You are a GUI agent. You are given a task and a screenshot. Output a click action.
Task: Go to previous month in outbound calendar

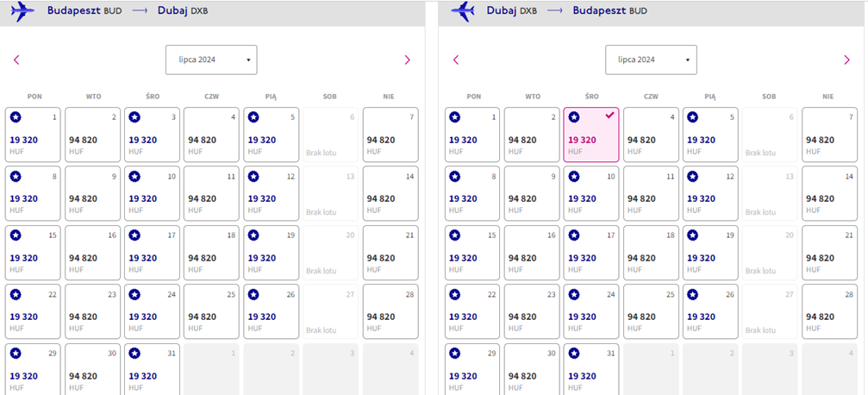(16, 60)
